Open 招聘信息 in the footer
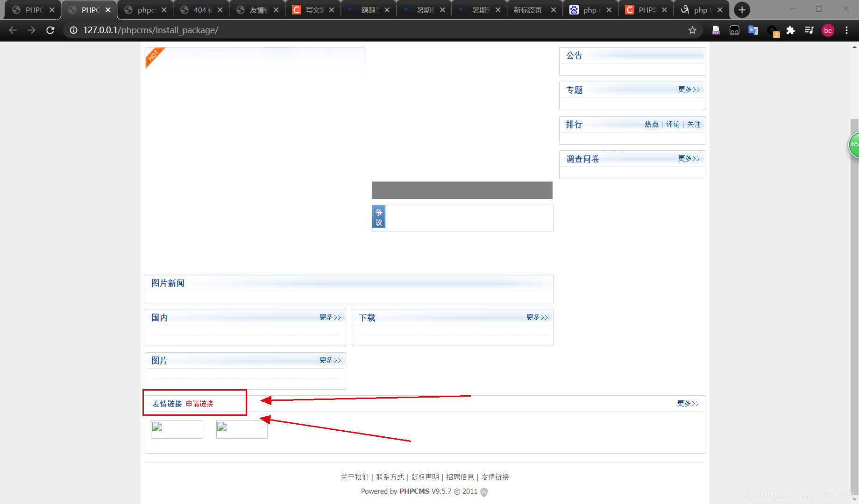Image resolution: width=859 pixels, height=504 pixels. pyautogui.click(x=460, y=477)
